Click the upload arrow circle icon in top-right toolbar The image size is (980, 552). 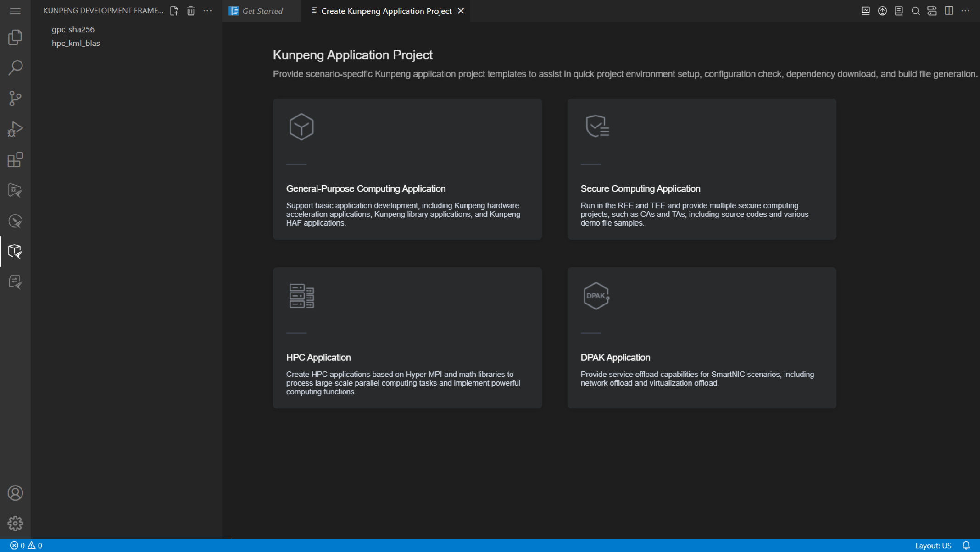[882, 11]
